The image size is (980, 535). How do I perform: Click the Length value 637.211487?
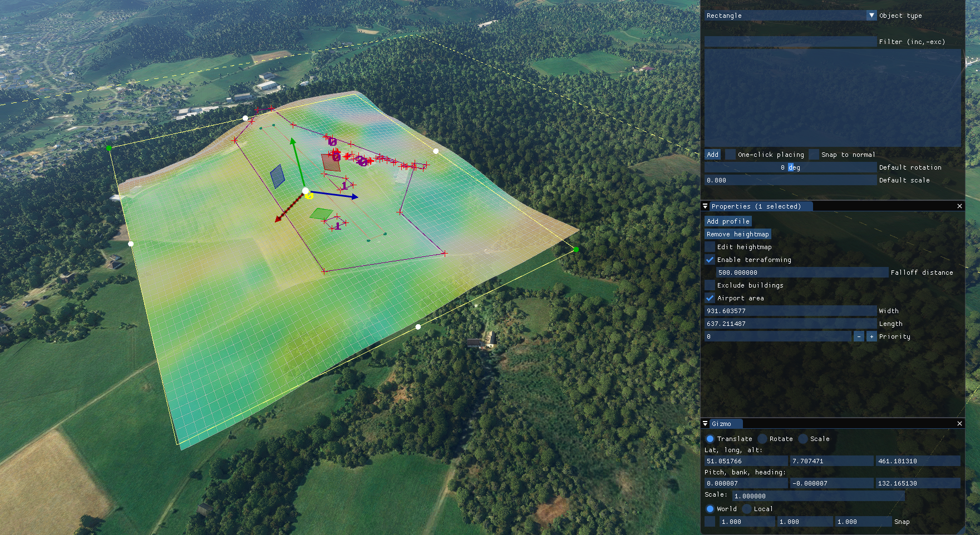click(x=790, y=324)
